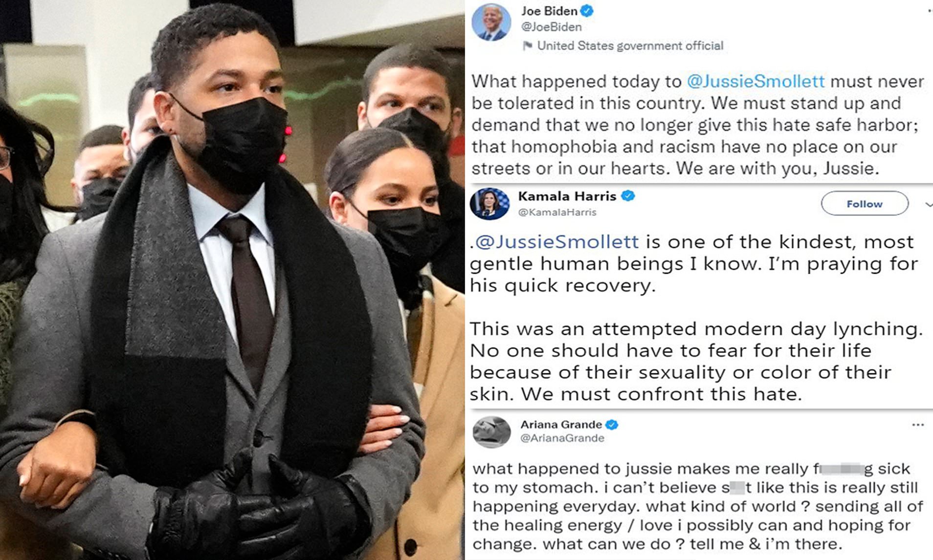Viewport: 933px width, 560px height.
Task: Click the United States government official label
Action: click(x=630, y=46)
